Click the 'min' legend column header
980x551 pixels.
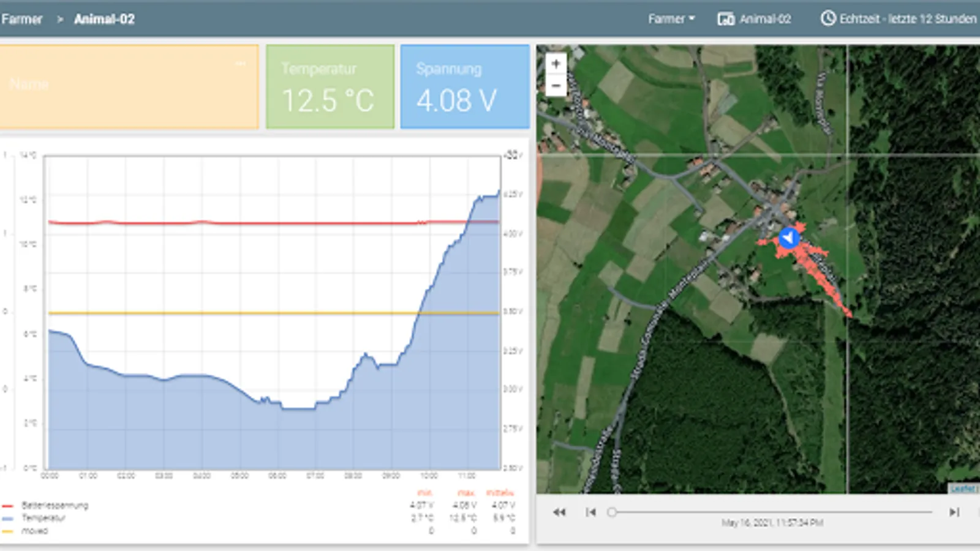[424, 493]
